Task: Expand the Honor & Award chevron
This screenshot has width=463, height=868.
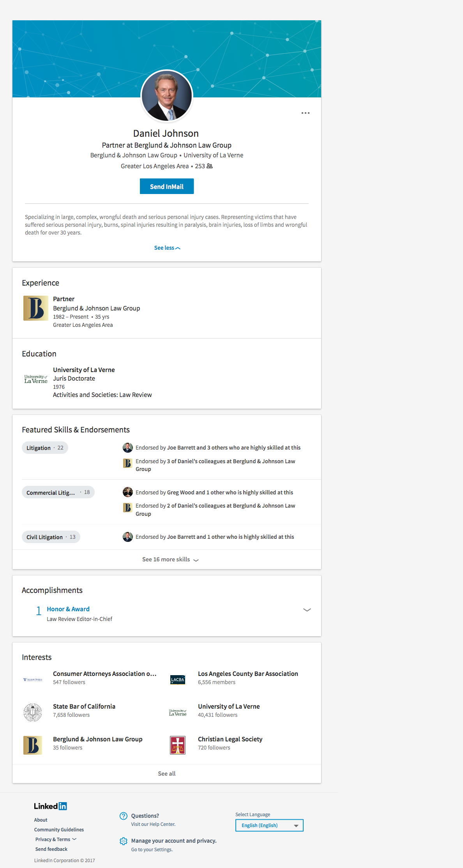Action: pyautogui.click(x=307, y=610)
